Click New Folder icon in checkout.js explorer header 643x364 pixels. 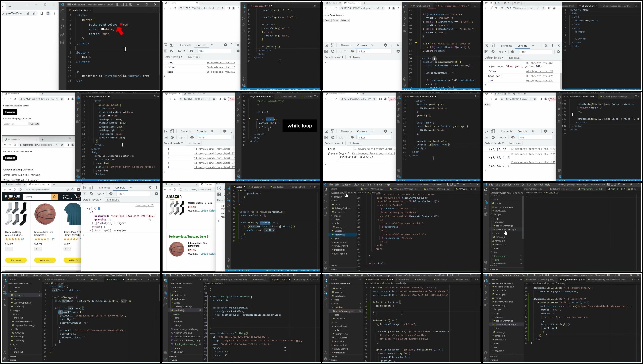[349, 193]
